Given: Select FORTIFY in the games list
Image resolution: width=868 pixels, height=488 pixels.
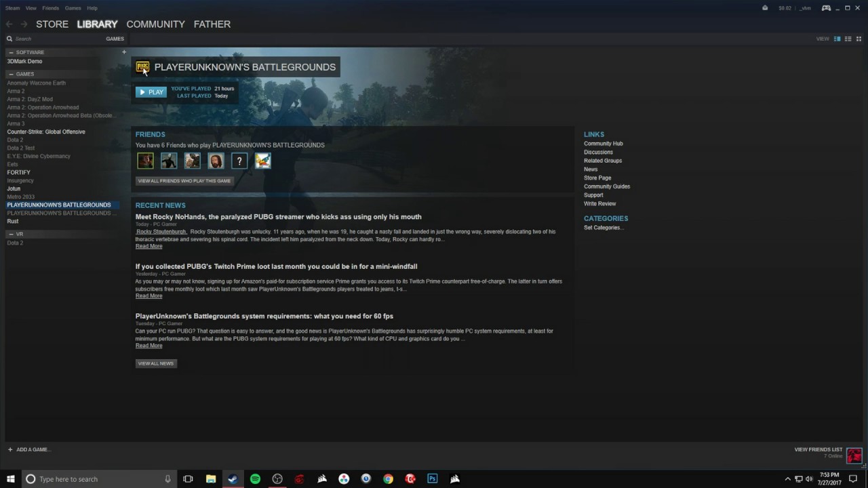Looking at the screenshot, I should coord(19,172).
